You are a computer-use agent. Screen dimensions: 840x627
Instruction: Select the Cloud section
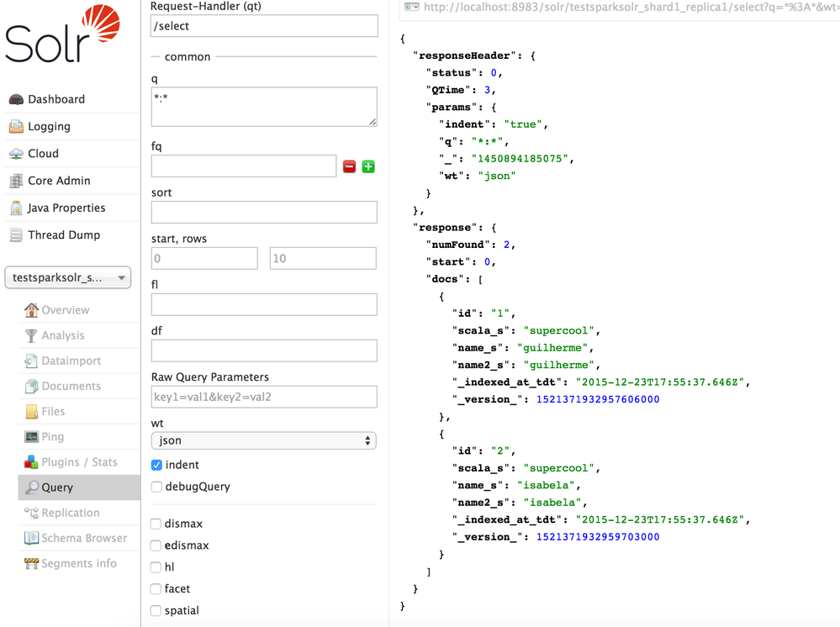coord(42,153)
